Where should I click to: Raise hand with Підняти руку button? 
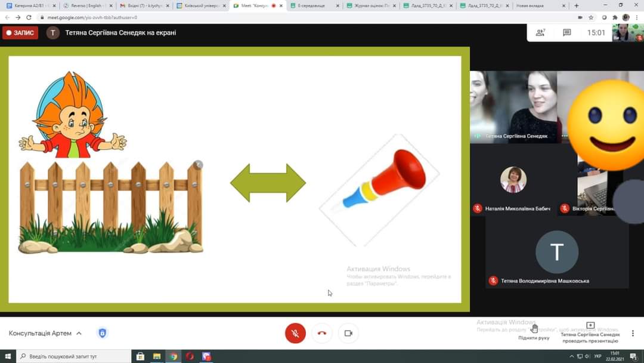[534, 332]
